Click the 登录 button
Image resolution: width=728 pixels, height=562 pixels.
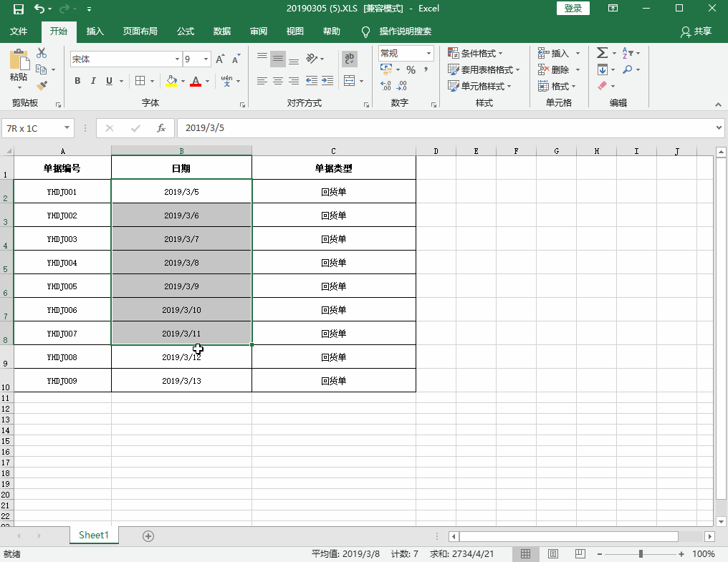click(x=573, y=8)
